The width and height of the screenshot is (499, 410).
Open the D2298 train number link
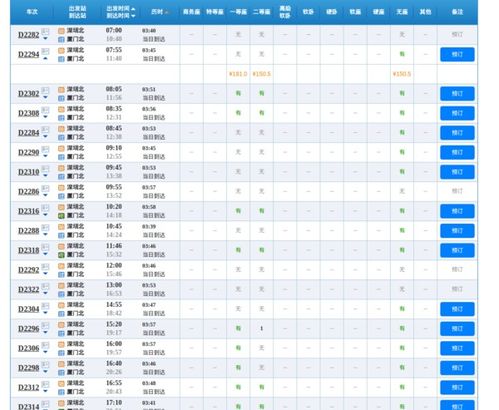(29, 368)
